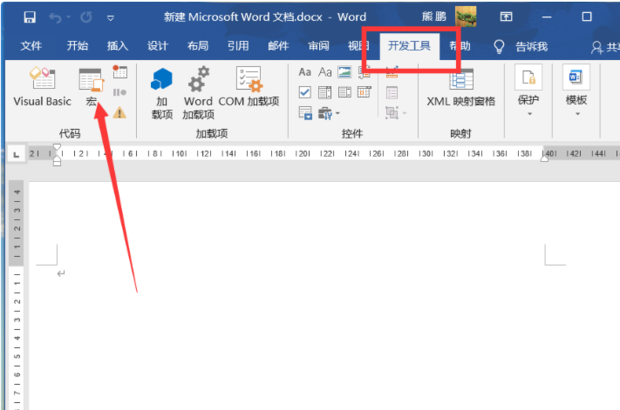Insert date picker content control
This screenshot has width=620, height=410.
[x=364, y=93]
